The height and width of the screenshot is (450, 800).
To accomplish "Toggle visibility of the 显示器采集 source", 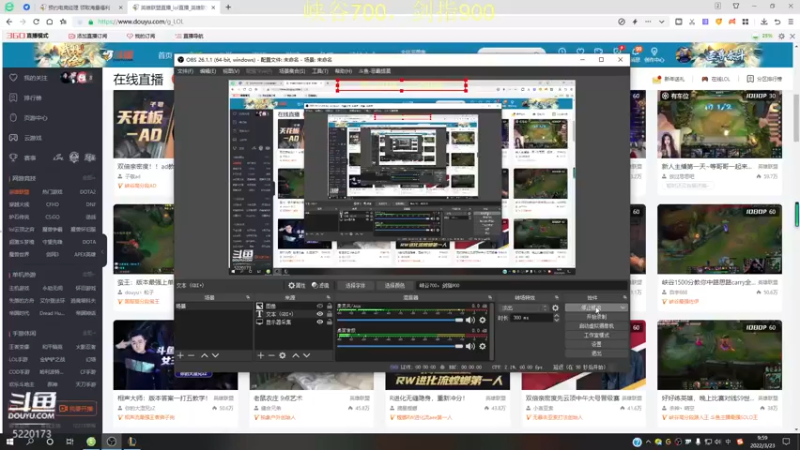I will [x=320, y=322].
